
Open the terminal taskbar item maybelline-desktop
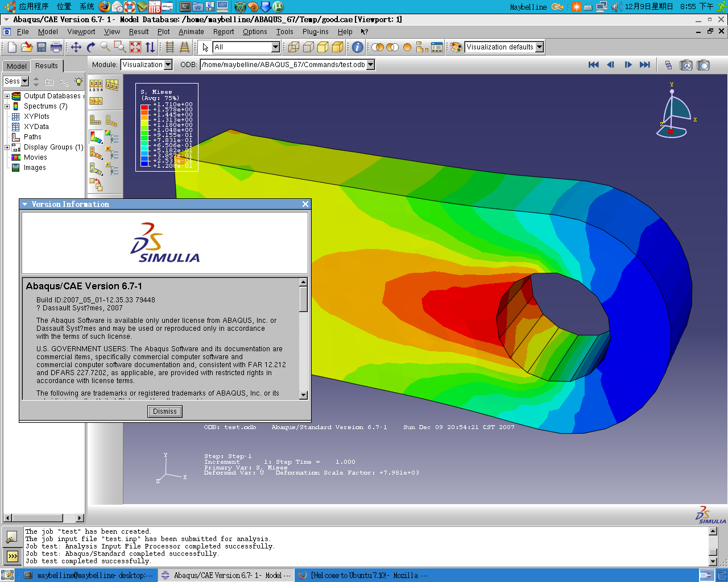click(89, 575)
